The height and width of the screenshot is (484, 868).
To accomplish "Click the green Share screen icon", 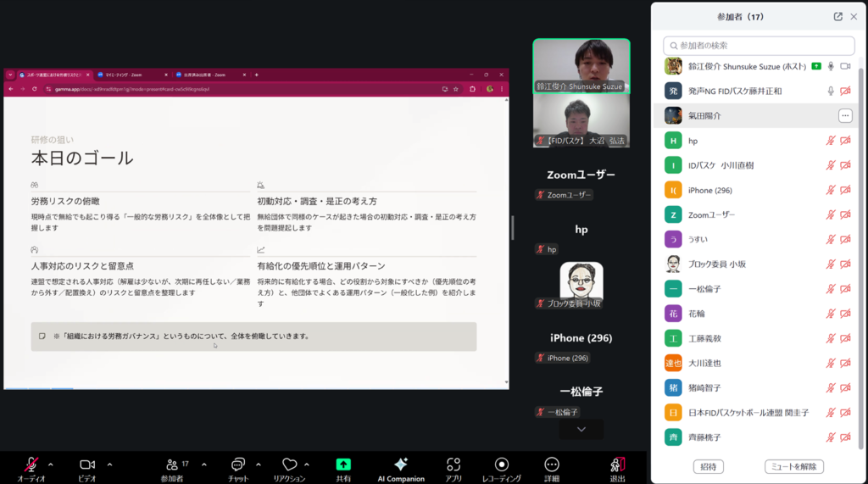I will pyautogui.click(x=343, y=465).
